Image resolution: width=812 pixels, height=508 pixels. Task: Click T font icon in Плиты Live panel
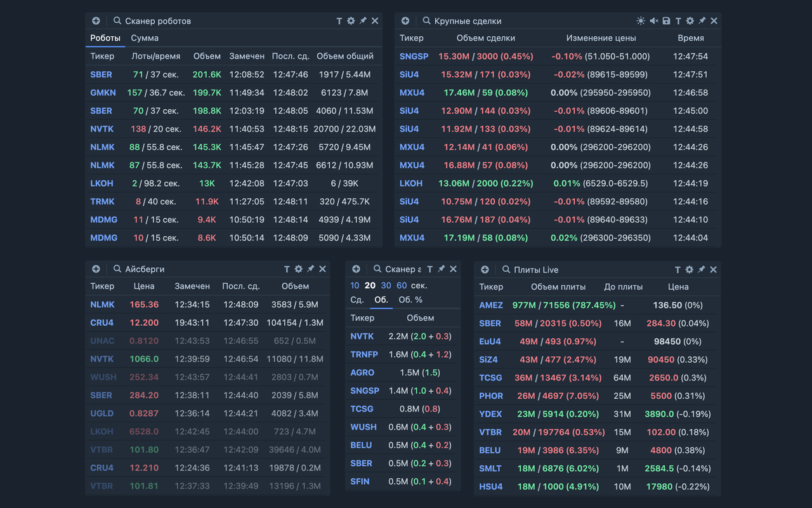678,269
